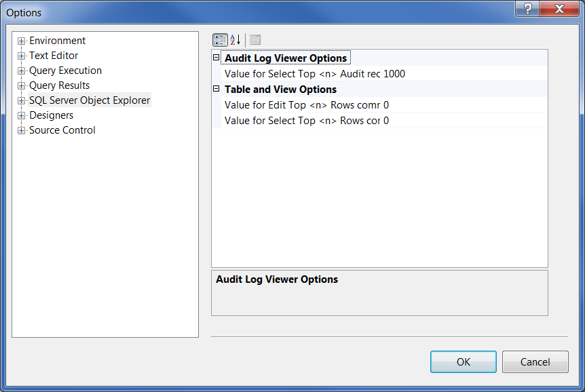Select Environment in the options tree
Image resolution: width=585 pixels, height=392 pixels.
(x=58, y=41)
